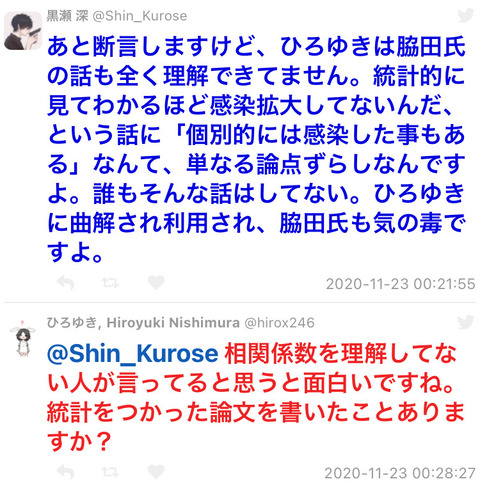Open timestamp 2020-11-23 00:28:27

pyautogui.click(x=400, y=473)
